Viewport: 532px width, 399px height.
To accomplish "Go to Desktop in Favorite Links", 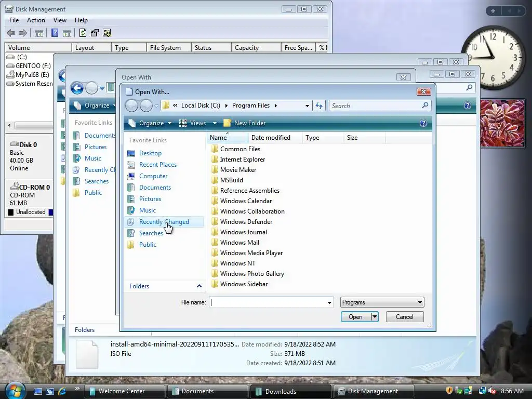I will click(x=150, y=153).
